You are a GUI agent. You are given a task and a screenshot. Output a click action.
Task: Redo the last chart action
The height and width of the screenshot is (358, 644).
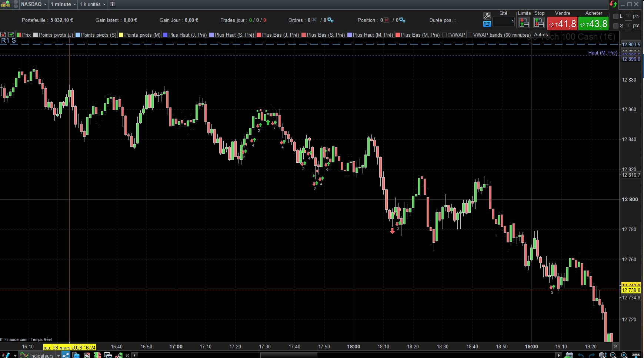[x=591, y=355]
